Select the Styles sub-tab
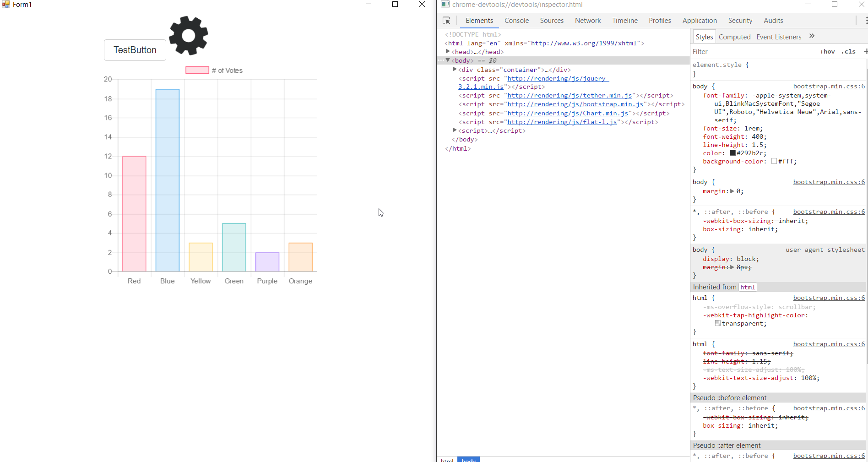The height and width of the screenshot is (462, 868). 704,37
